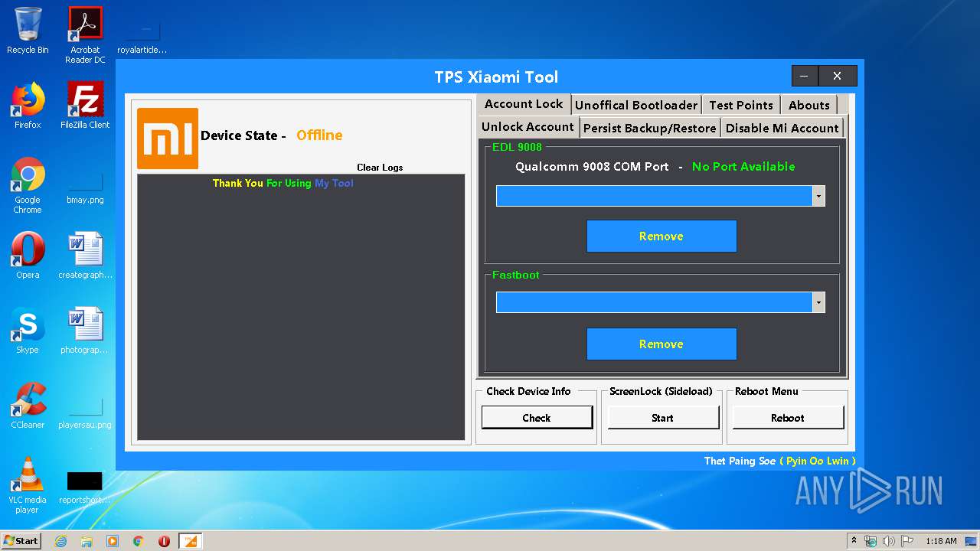Screen dimensions: 980x551
Task: Open the Abouts tab
Action: tap(809, 105)
